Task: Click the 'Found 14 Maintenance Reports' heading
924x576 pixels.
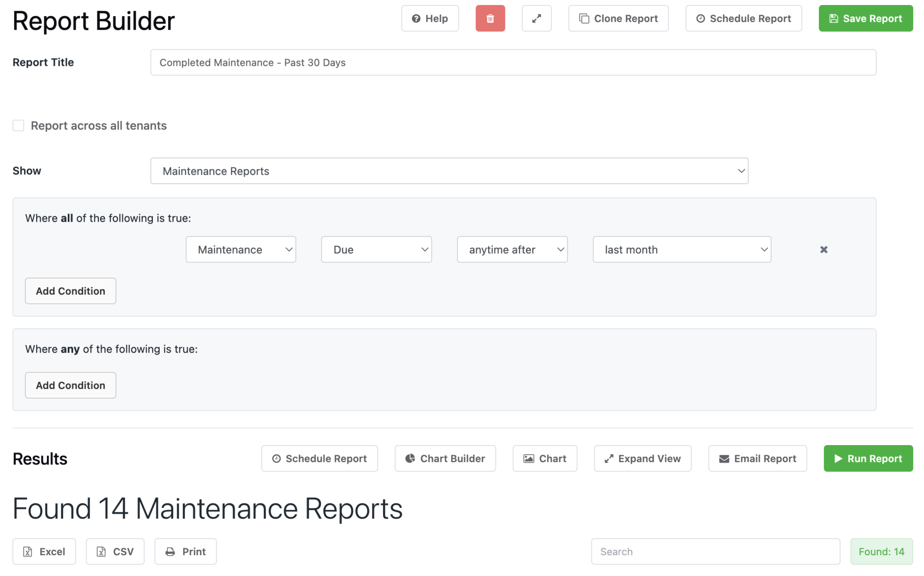Action: 208,509
